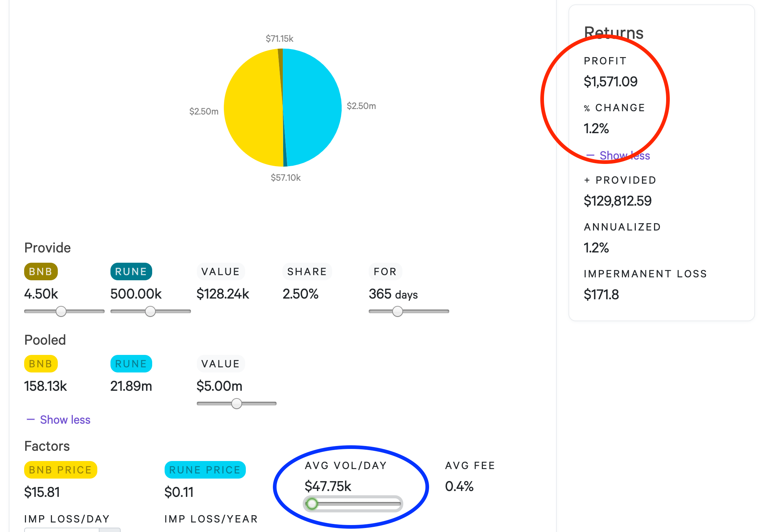Adjust the RUNE provide amount slider
This screenshot has height=532, width=766.
point(150,311)
